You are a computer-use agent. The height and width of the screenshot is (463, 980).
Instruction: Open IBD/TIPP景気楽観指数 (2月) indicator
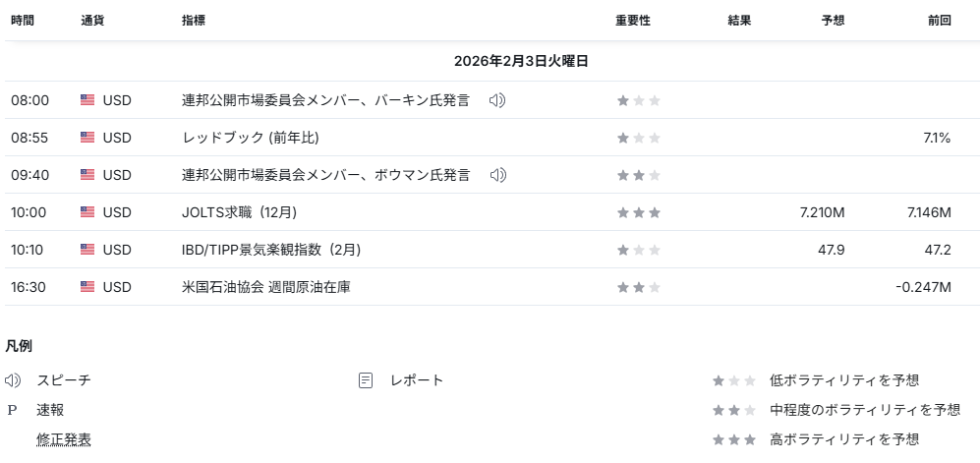pos(271,250)
